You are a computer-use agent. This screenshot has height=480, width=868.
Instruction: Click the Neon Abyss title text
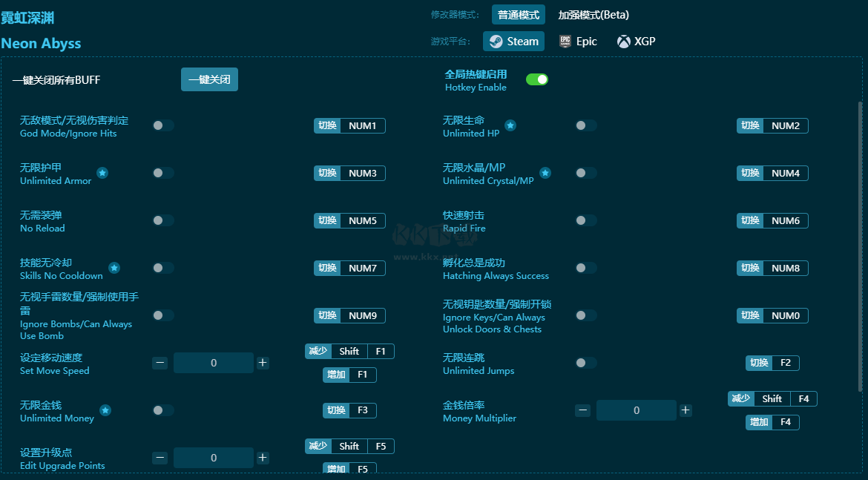(41, 43)
